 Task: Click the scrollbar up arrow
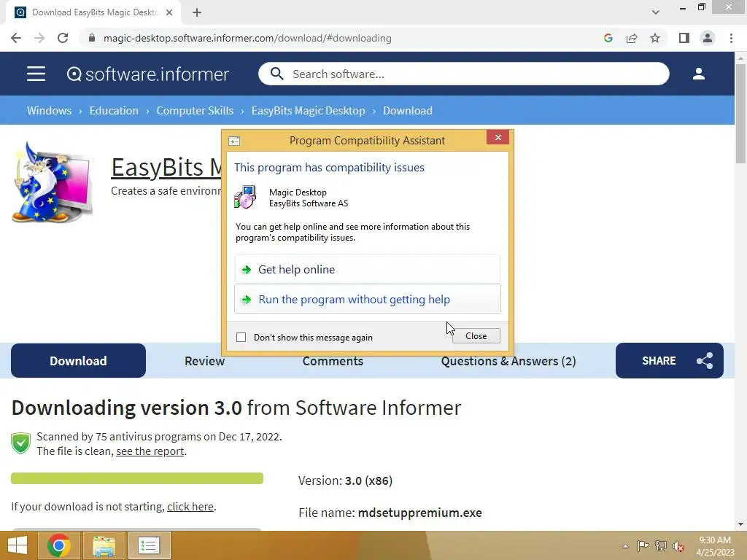coord(740,58)
